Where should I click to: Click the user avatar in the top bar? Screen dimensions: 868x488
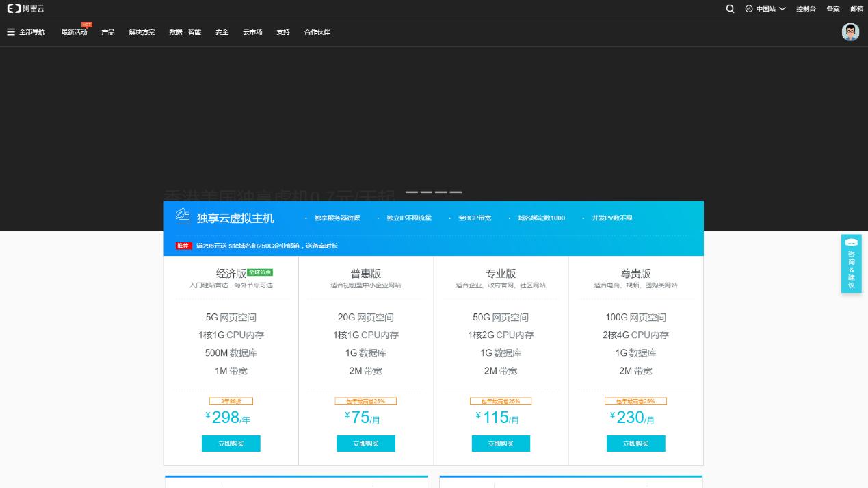click(x=850, y=31)
